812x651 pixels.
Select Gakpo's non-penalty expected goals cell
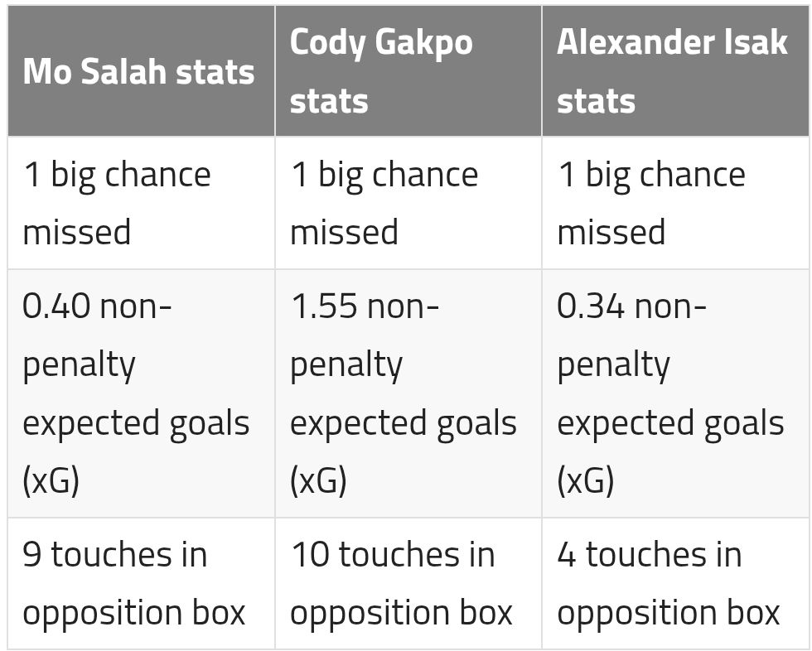click(x=408, y=393)
